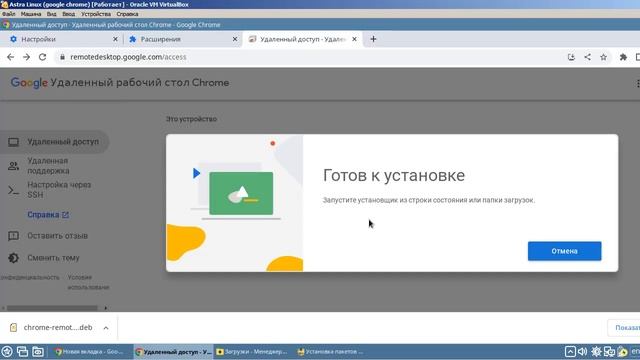Click the terminal icon beside Настройка через SSH
Viewport: 640px width, 360px height.
tap(13, 190)
